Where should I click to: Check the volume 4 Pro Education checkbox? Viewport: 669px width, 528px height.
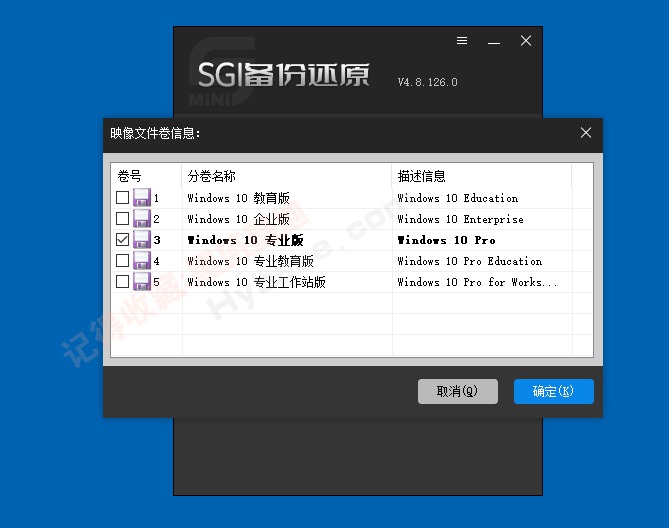point(122,260)
